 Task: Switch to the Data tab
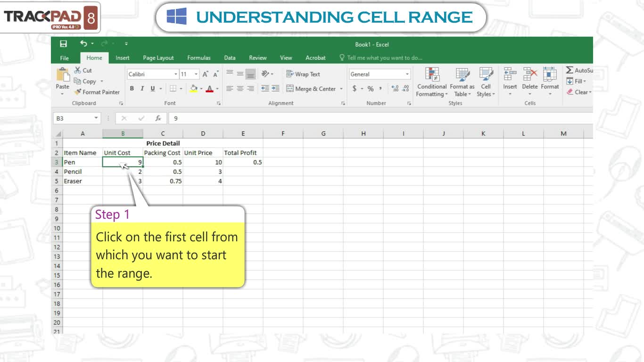[x=230, y=58]
